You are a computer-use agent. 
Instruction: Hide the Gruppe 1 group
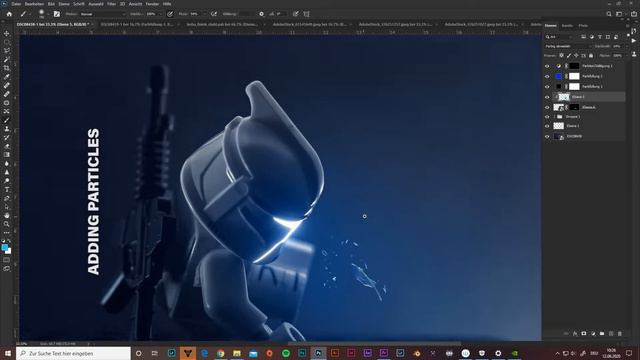pyautogui.click(x=547, y=117)
